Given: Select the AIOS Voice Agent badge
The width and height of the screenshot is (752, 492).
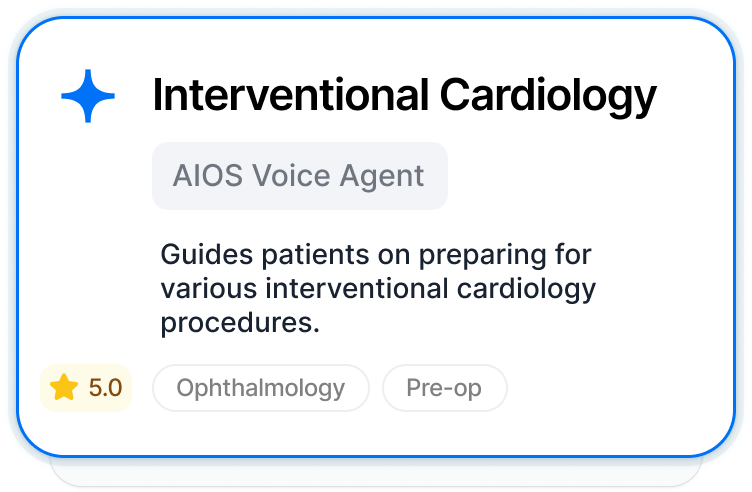Looking at the screenshot, I should coord(299,176).
